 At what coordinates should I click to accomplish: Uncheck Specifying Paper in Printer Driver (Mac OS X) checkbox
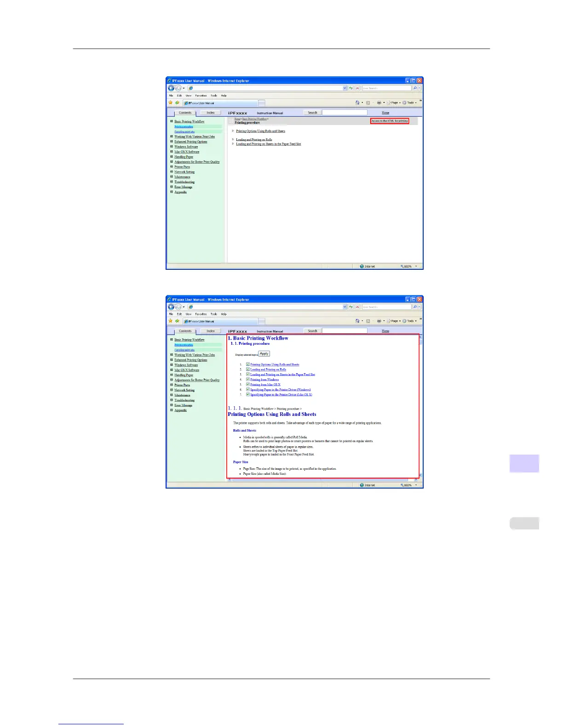pyautogui.click(x=248, y=395)
